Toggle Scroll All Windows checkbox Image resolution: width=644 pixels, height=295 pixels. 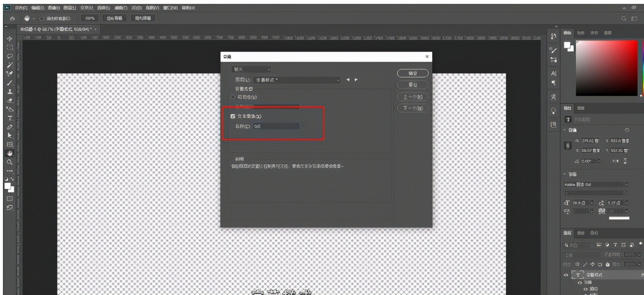point(42,18)
